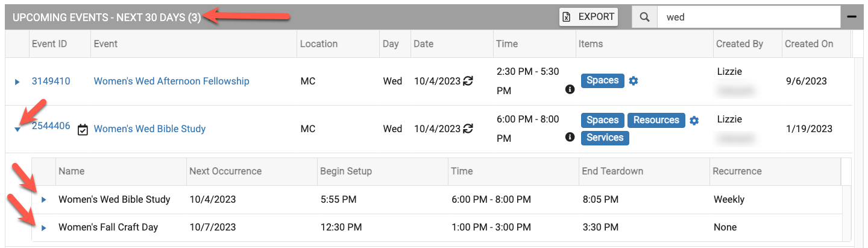
Task: Expand Women's Wed Bible Study occurrence row
Action: [x=43, y=200]
